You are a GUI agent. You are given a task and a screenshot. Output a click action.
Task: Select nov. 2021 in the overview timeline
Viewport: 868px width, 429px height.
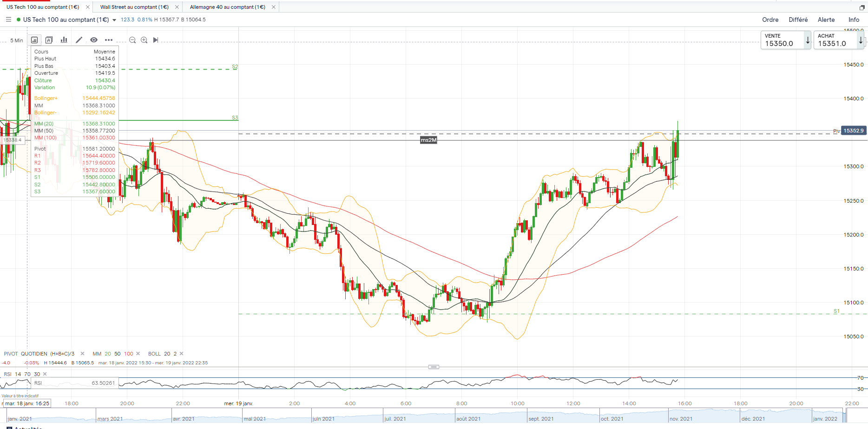[681, 419]
